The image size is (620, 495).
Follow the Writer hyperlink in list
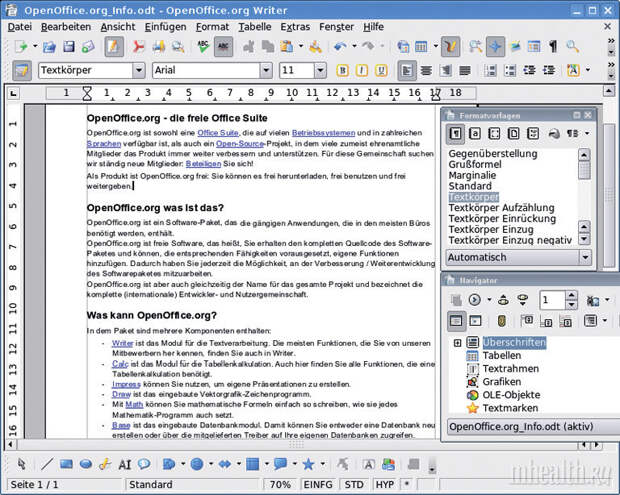tap(122, 343)
